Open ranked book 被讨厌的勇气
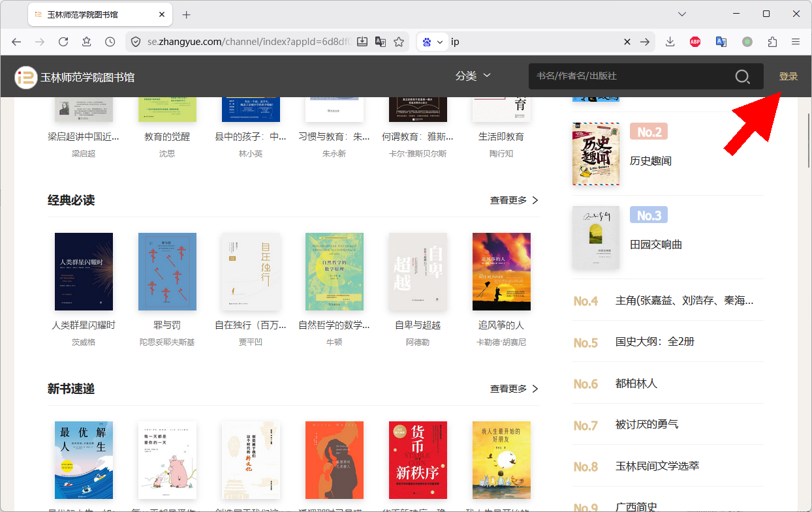 coord(647,425)
